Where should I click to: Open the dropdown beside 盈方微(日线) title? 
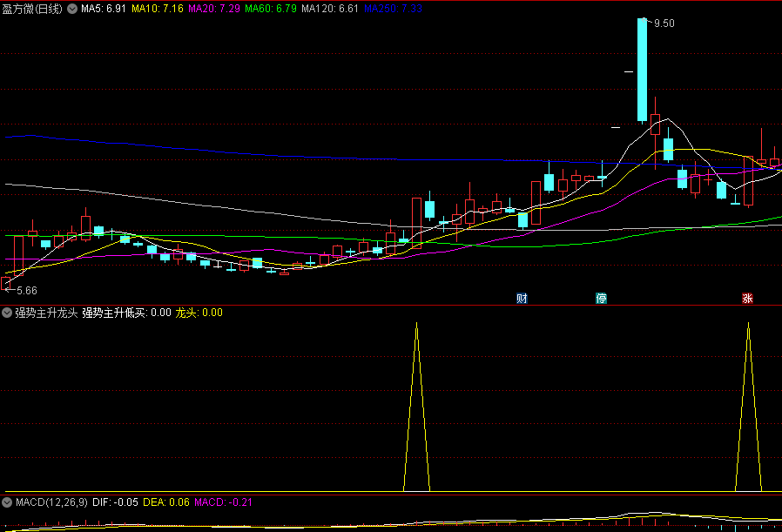[72, 9]
